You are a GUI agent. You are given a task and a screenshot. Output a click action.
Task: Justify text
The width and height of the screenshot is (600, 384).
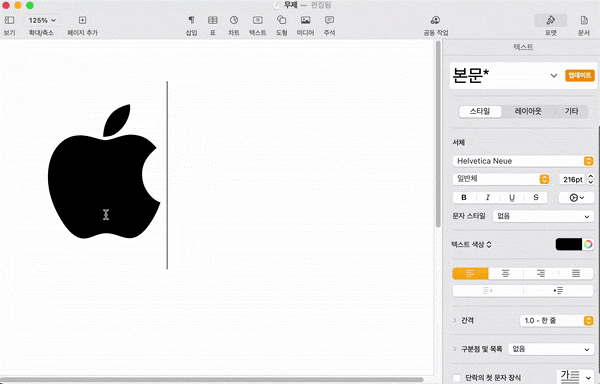pyautogui.click(x=576, y=273)
